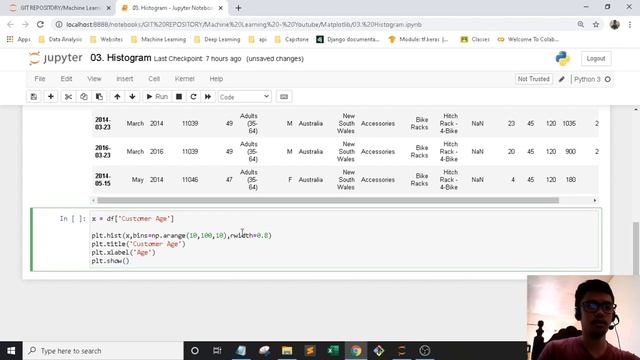Image resolution: width=640 pixels, height=360 pixels.
Task: Close the 03. Histogram browser tab
Action: click(220, 8)
